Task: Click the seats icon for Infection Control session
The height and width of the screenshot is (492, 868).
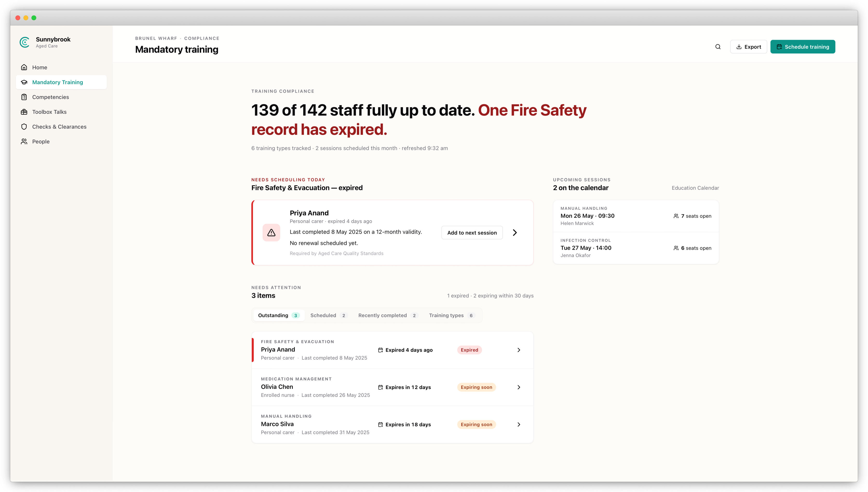Action: coord(676,248)
